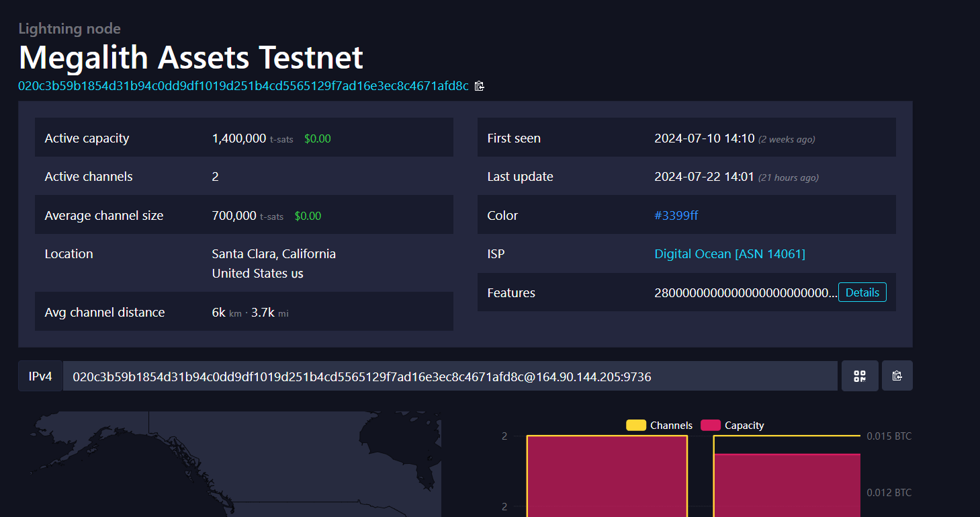Select the IPv4 tab label
The width and height of the screenshot is (980, 517).
click(x=40, y=376)
